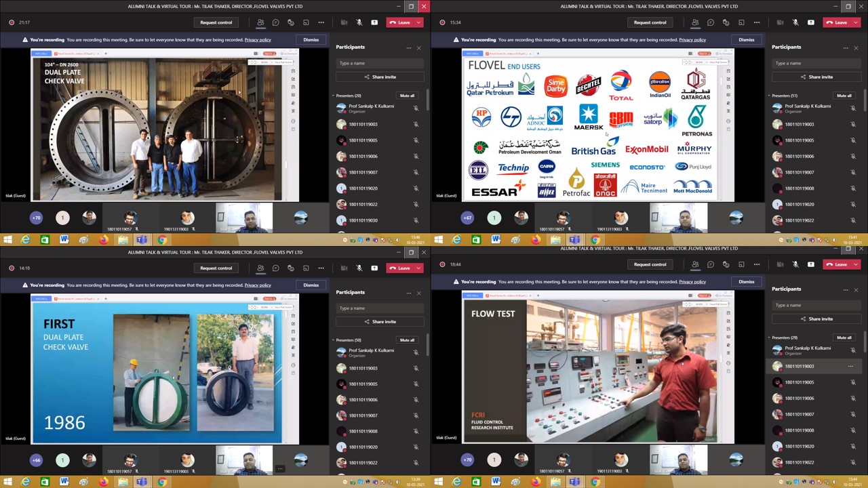
Task: Click Share content icon in 15:34 meeting
Action: (811, 22)
